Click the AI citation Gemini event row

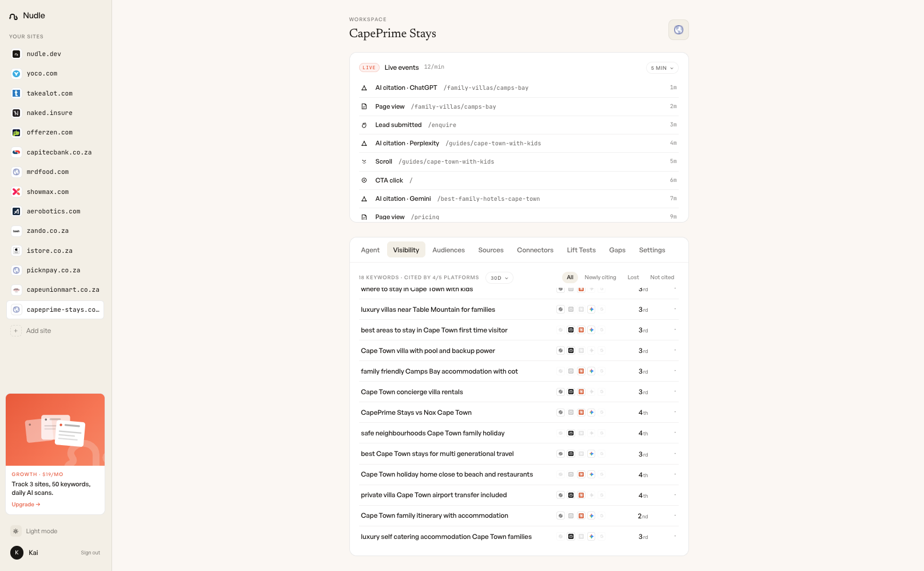point(519,199)
